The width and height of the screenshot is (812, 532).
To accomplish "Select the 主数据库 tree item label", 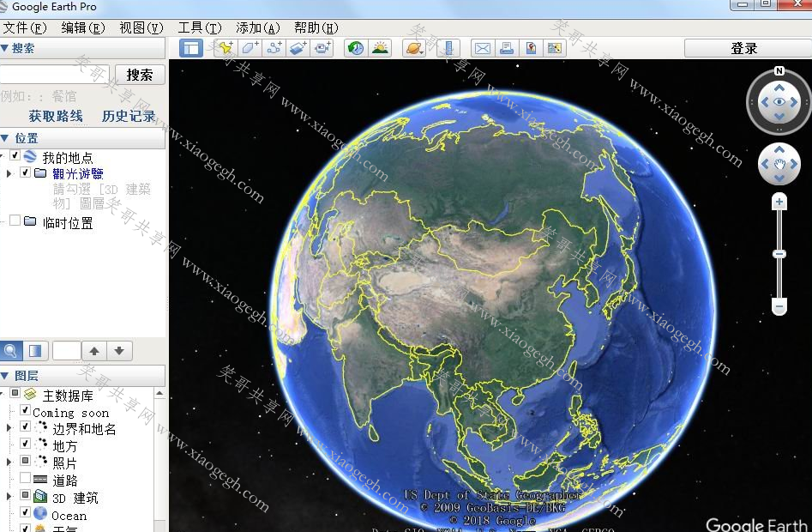I will (68, 396).
